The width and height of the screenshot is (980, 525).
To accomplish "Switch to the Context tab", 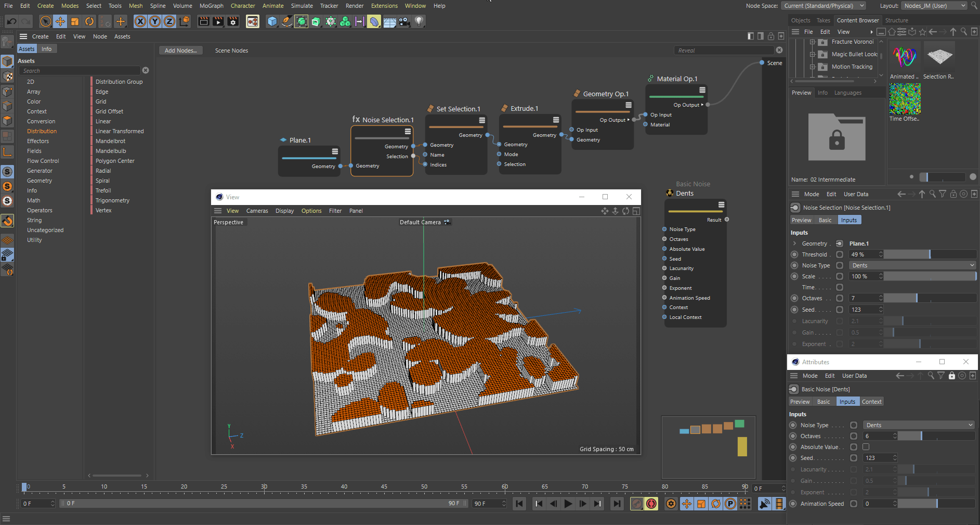I will click(x=871, y=402).
